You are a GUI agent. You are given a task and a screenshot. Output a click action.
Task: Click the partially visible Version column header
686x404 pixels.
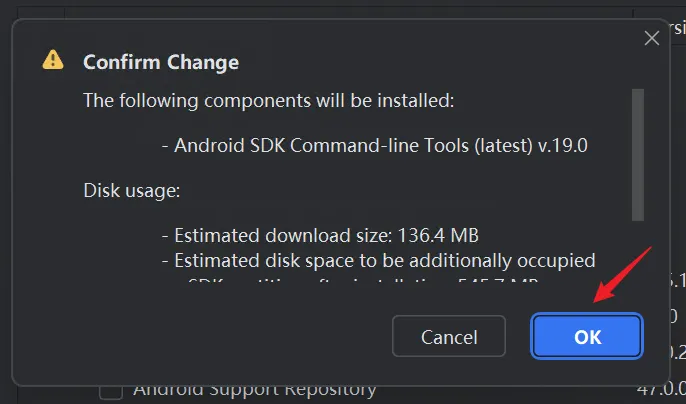677,28
